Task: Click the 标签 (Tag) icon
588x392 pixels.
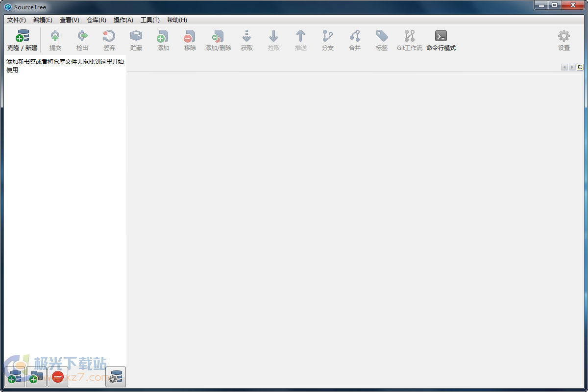Action: pyautogui.click(x=381, y=39)
